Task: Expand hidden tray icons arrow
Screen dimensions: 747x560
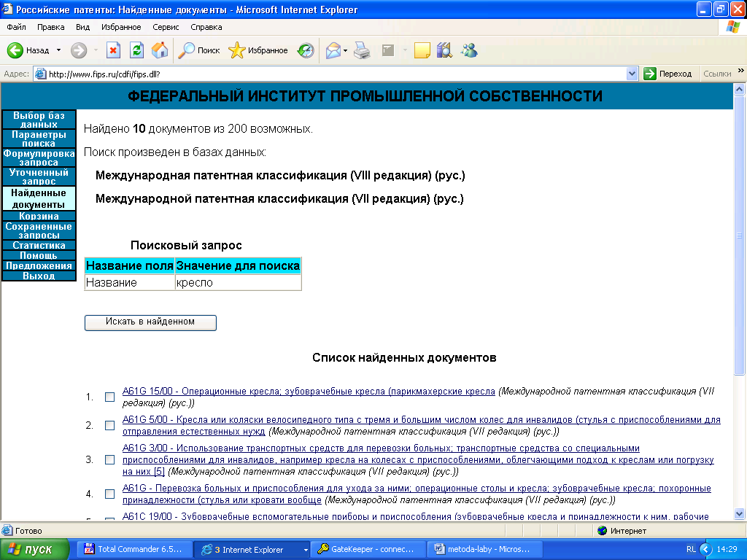Action: [x=705, y=549]
